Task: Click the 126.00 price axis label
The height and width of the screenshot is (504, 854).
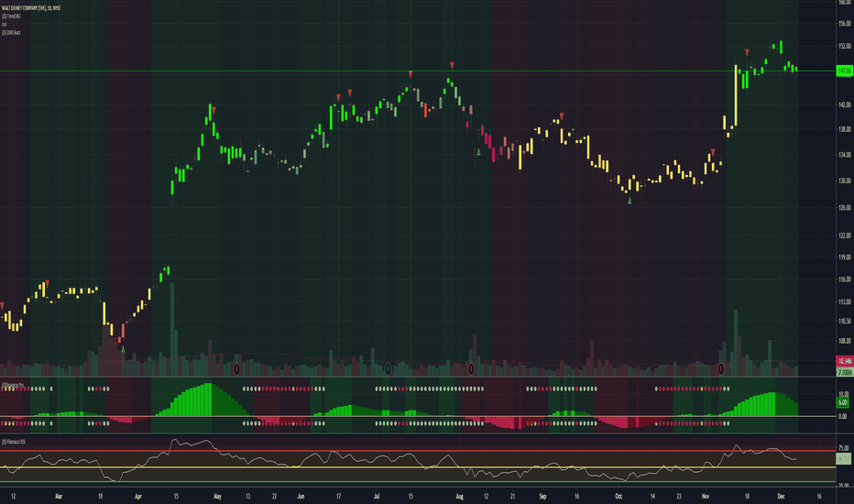Action: point(845,208)
